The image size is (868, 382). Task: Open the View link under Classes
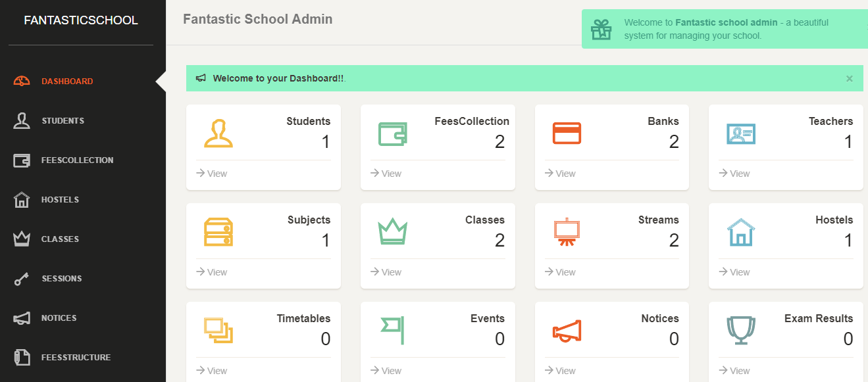[386, 272]
